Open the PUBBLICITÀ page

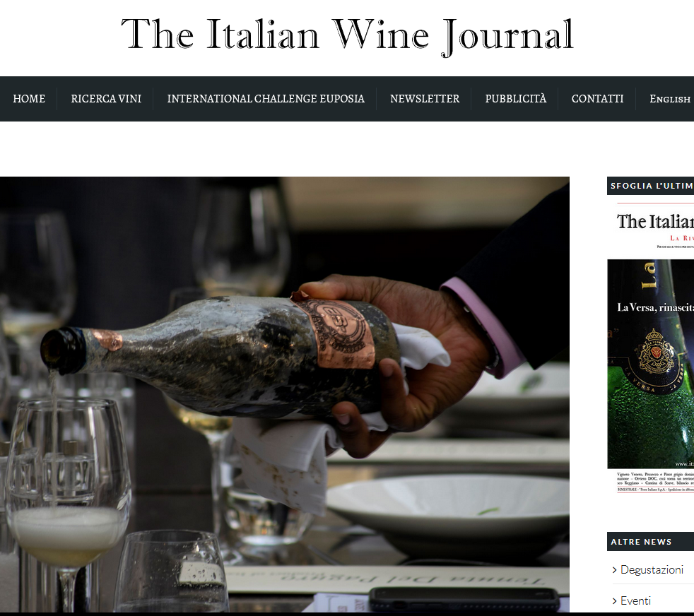pyautogui.click(x=516, y=99)
